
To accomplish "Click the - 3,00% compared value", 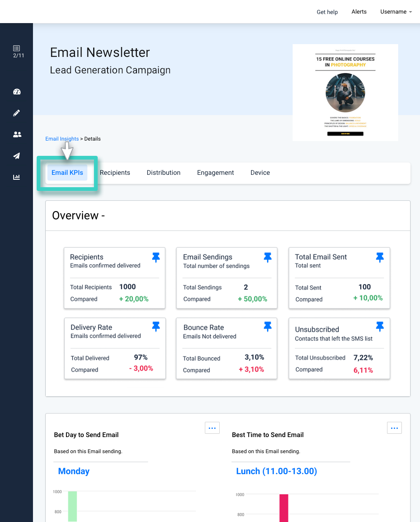I will [141, 368].
